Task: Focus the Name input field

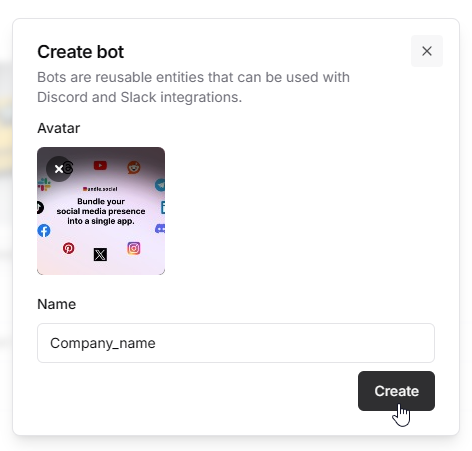Action: coord(236,343)
